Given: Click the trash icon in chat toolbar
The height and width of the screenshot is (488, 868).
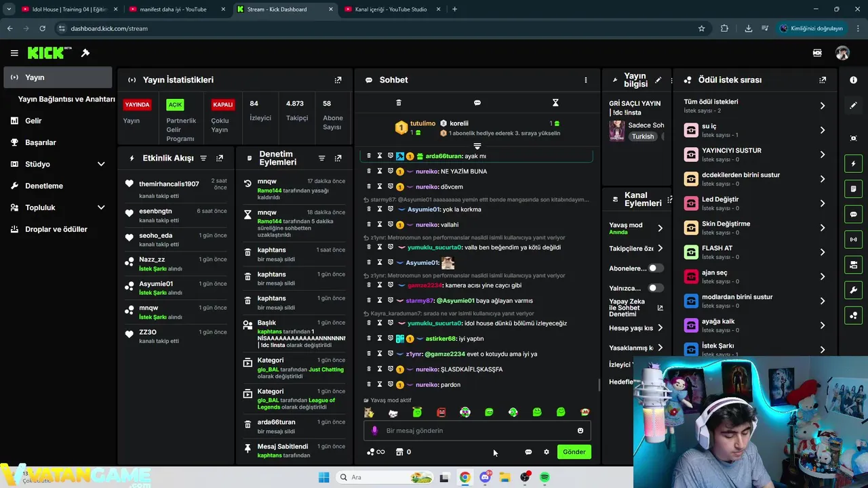Looking at the screenshot, I should (399, 102).
